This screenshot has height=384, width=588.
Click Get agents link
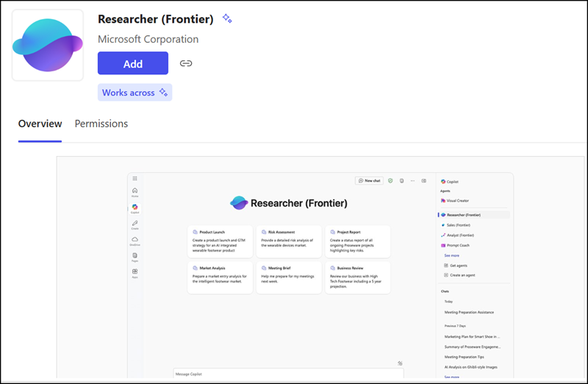click(x=456, y=266)
